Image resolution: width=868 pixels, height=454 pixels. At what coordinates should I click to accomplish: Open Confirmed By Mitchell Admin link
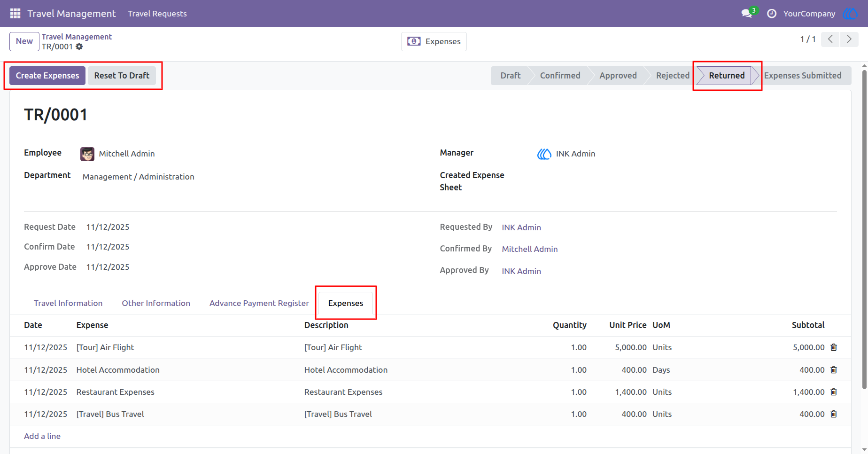click(x=530, y=249)
